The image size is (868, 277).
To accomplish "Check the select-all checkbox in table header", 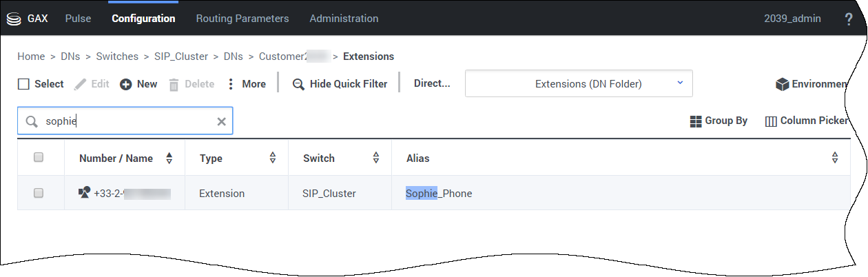I will pos(39,158).
